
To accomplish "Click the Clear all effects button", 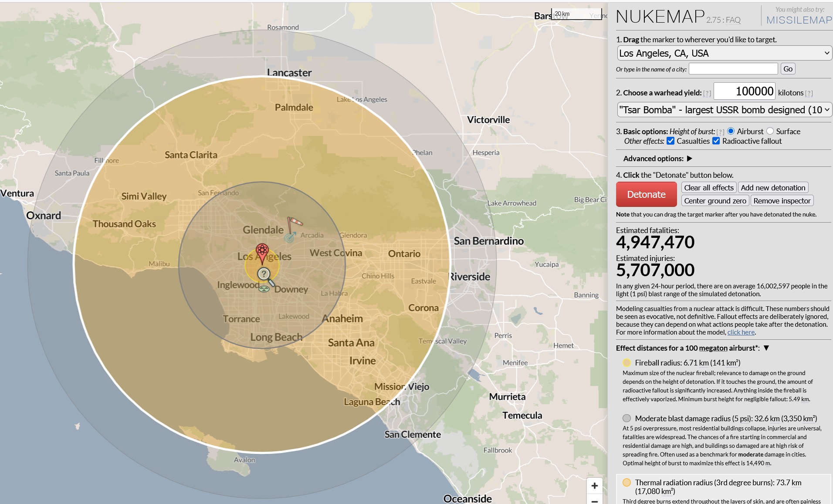I will pos(709,188).
